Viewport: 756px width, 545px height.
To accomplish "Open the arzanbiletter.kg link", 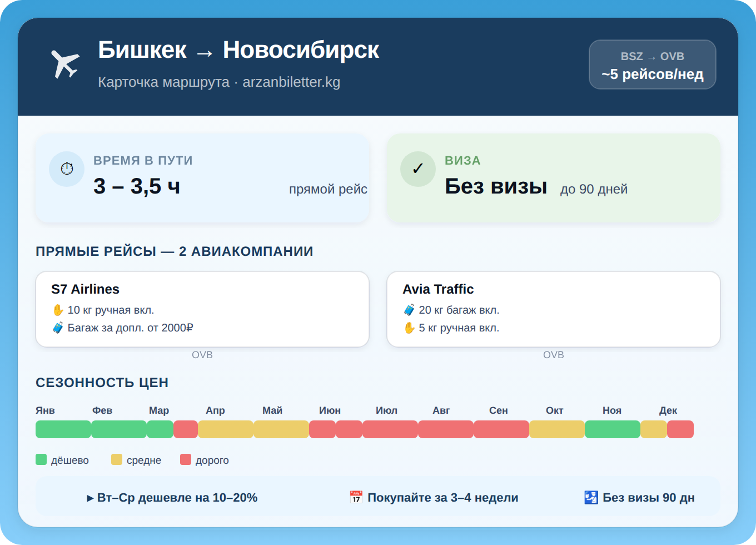I will coord(291,82).
